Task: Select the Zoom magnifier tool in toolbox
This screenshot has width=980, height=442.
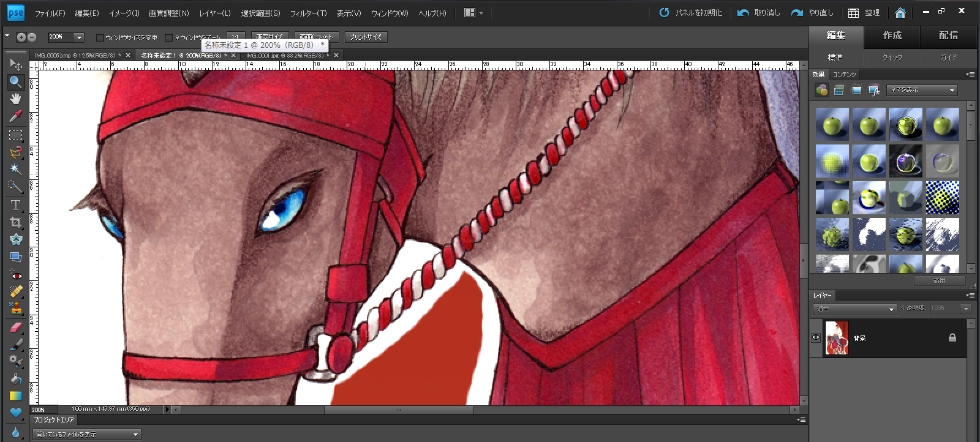Action: coord(16,81)
